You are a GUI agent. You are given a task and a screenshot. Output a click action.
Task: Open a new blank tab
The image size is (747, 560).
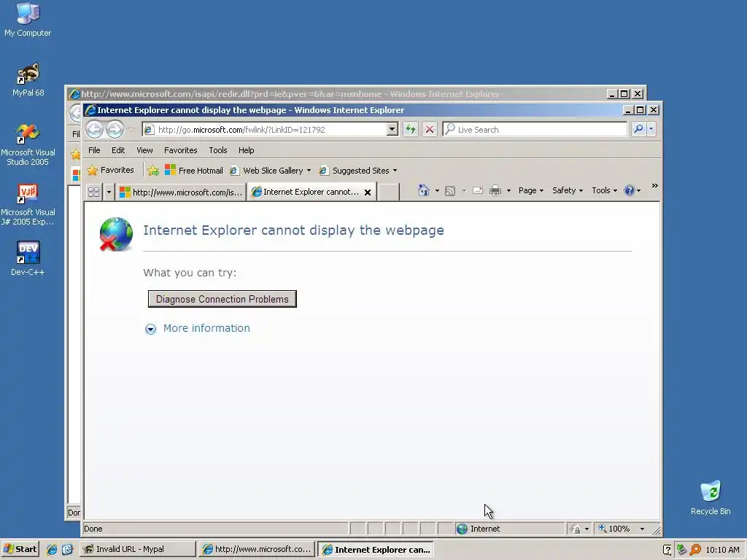point(389,192)
